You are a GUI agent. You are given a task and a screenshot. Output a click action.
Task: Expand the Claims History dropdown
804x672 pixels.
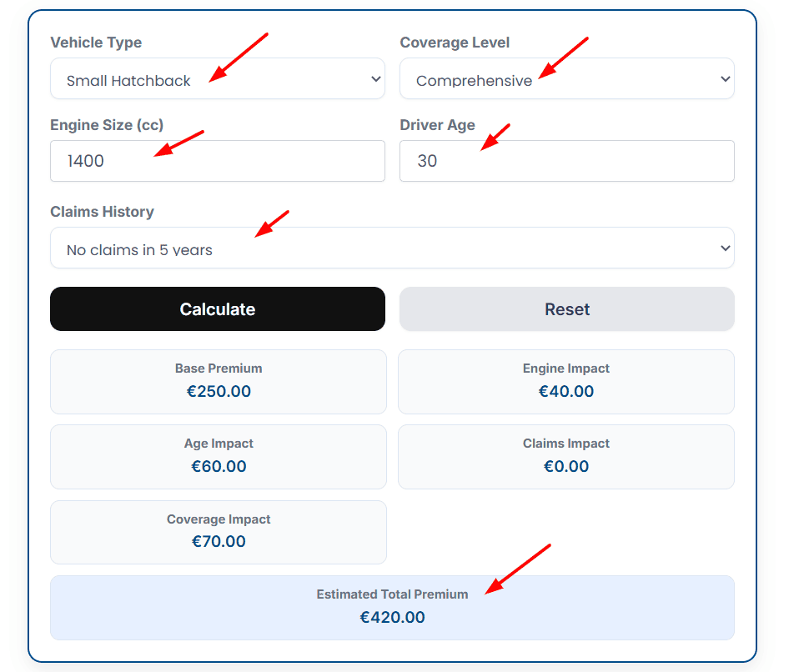(x=392, y=248)
